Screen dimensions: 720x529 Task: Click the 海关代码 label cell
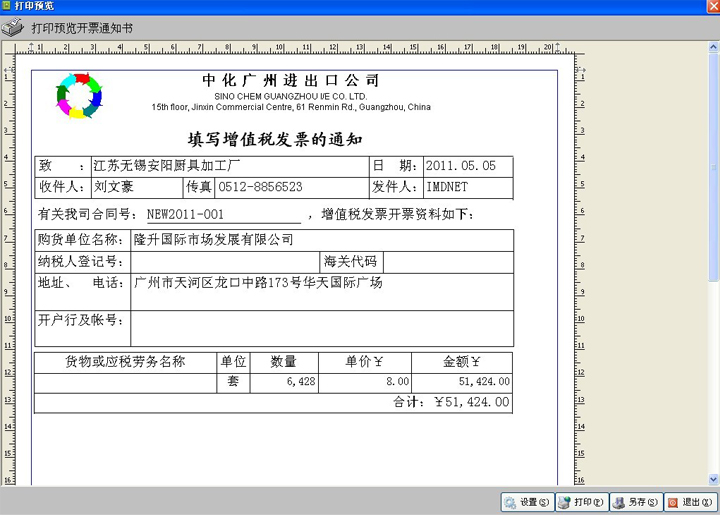click(351, 262)
